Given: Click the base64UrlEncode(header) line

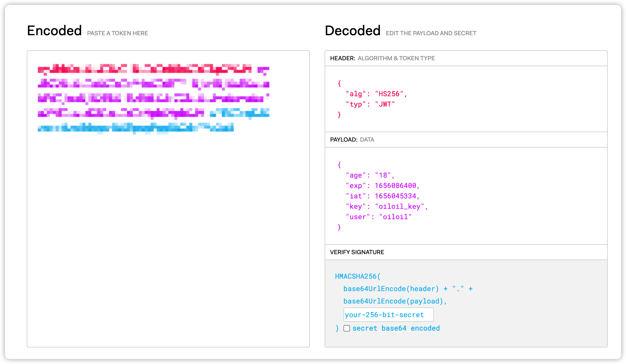Looking at the screenshot, I should coord(408,289).
